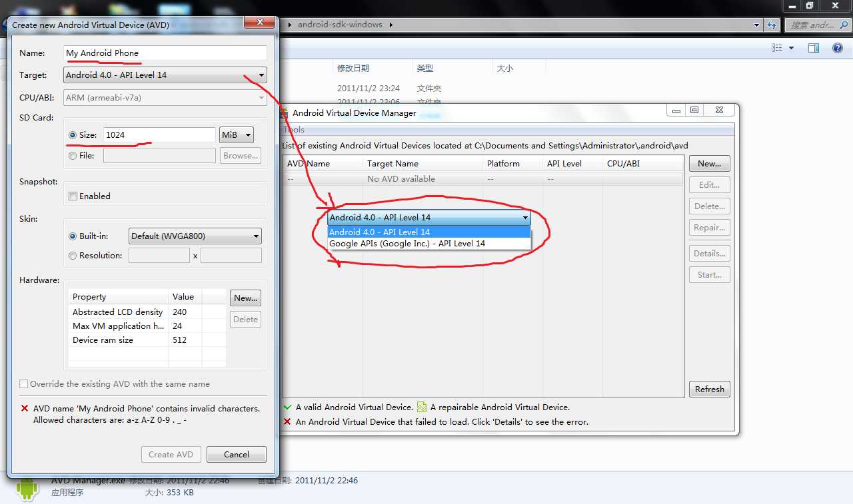The image size is (853, 504).
Task: Click the SD card File path field
Action: pos(159,156)
